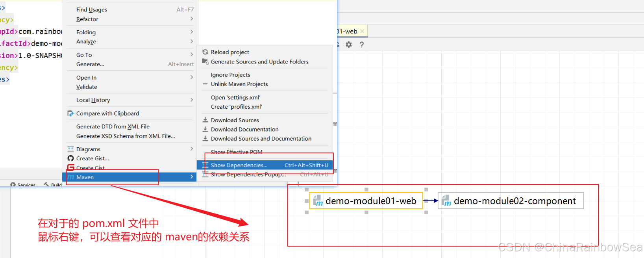Click the Download Sources arrow icon
Viewport: 644px width, 258px height.
(x=205, y=120)
